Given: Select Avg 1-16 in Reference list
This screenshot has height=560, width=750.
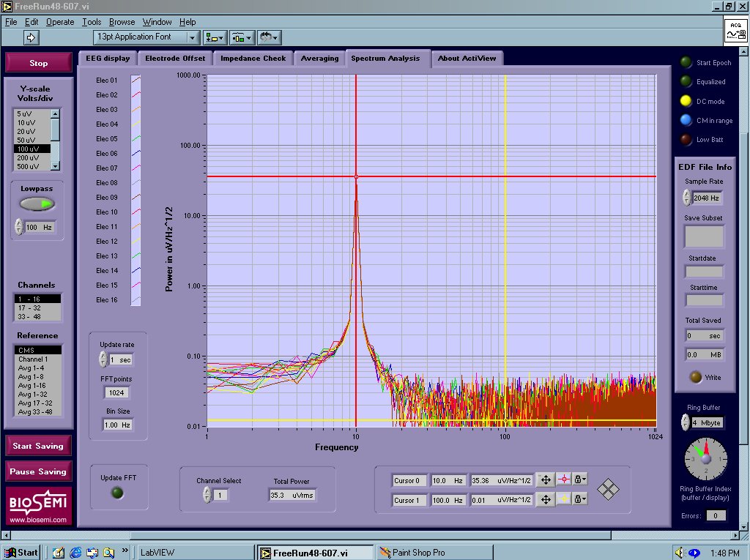Looking at the screenshot, I should coord(32,385).
